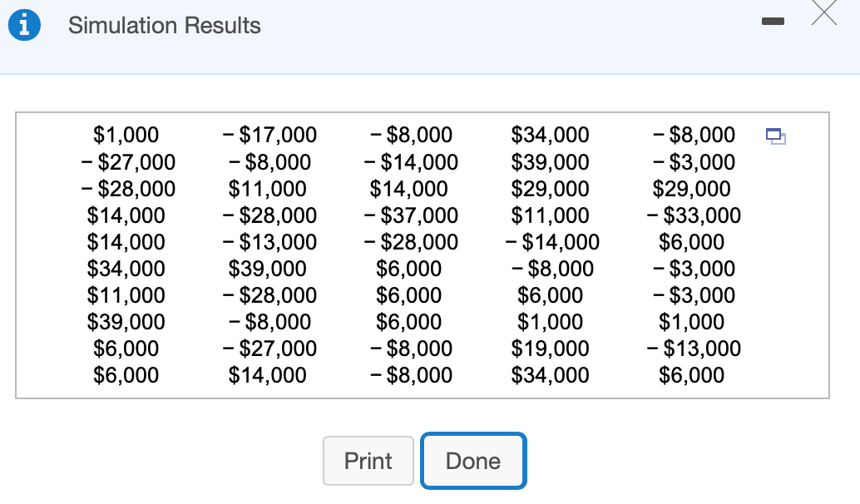Select the −$27,000 entry in the first column
Screen dimensions: 860x504
126,162
